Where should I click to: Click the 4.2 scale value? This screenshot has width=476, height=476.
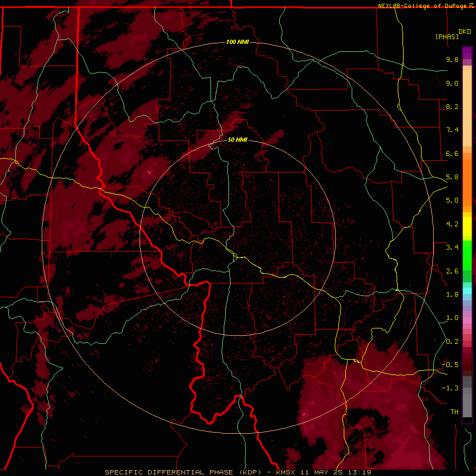(452, 224)
